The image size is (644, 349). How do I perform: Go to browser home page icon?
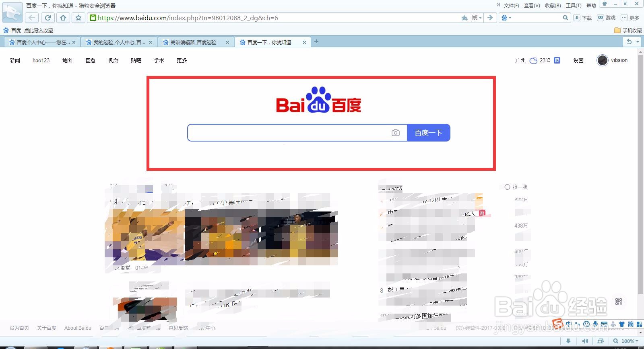[63, 18]
